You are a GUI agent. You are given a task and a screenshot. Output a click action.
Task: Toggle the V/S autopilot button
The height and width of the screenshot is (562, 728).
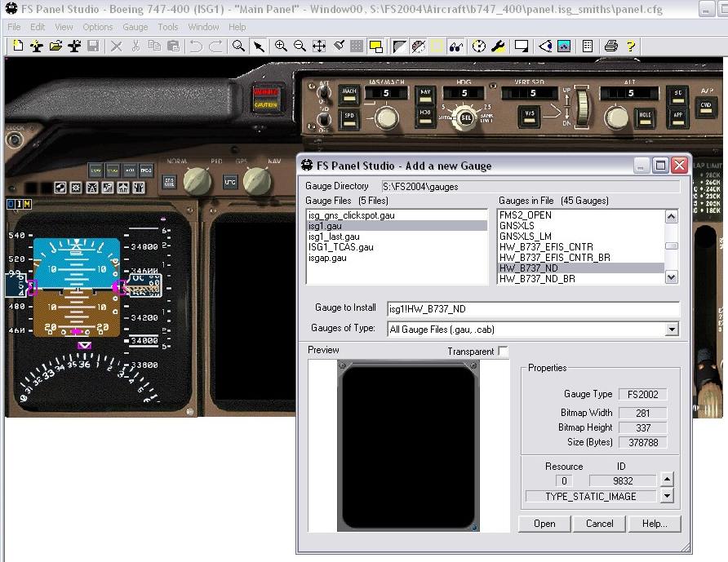coord(530,116)
